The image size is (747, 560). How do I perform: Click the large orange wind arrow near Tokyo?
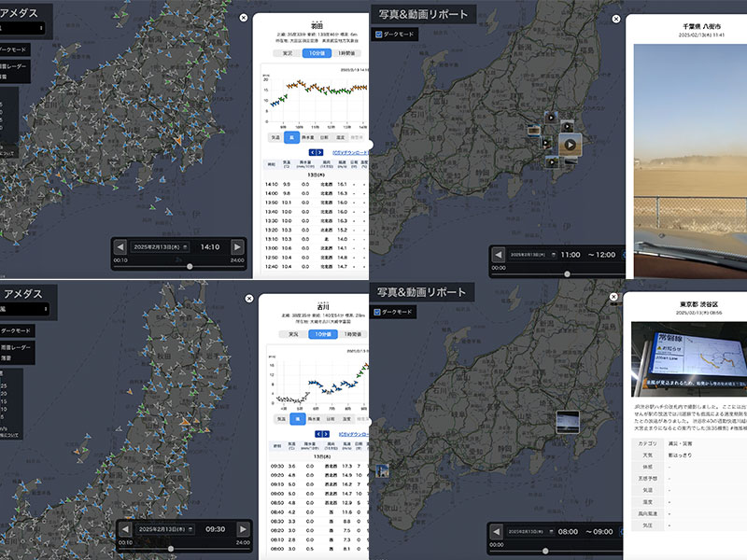pos(176,140)
